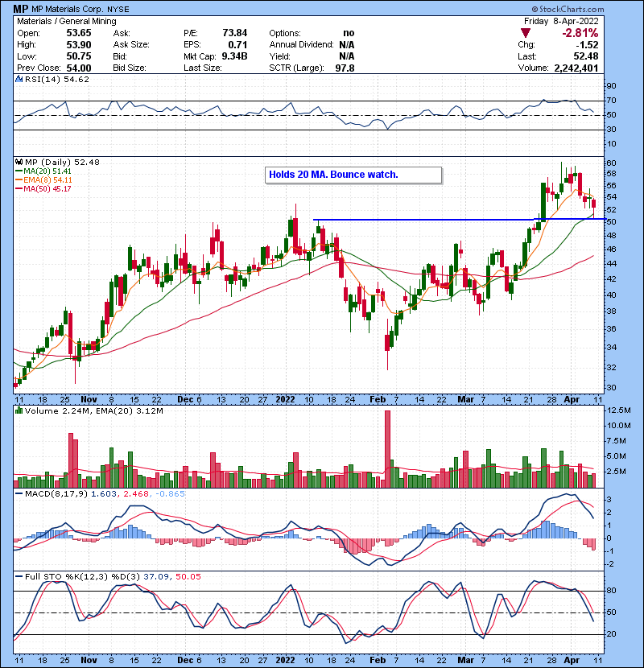This screenshot has height=668, width=644.
Task: Click the orange EMA(8) 54.11 legend entry
Action: click(44, 180)
